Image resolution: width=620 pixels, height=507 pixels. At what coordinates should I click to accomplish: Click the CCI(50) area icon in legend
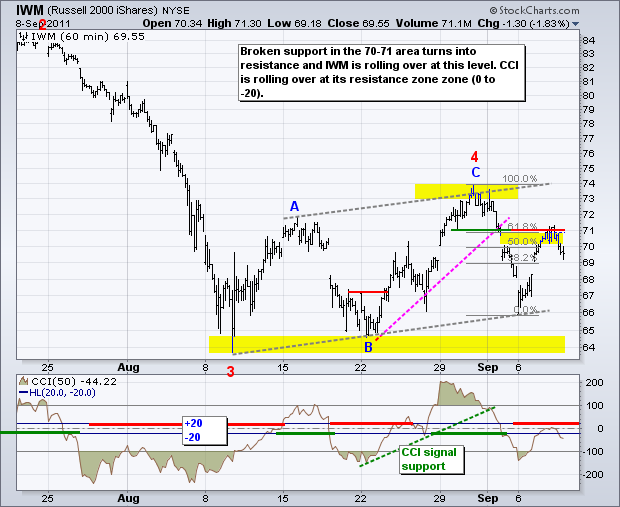(24, 381)
